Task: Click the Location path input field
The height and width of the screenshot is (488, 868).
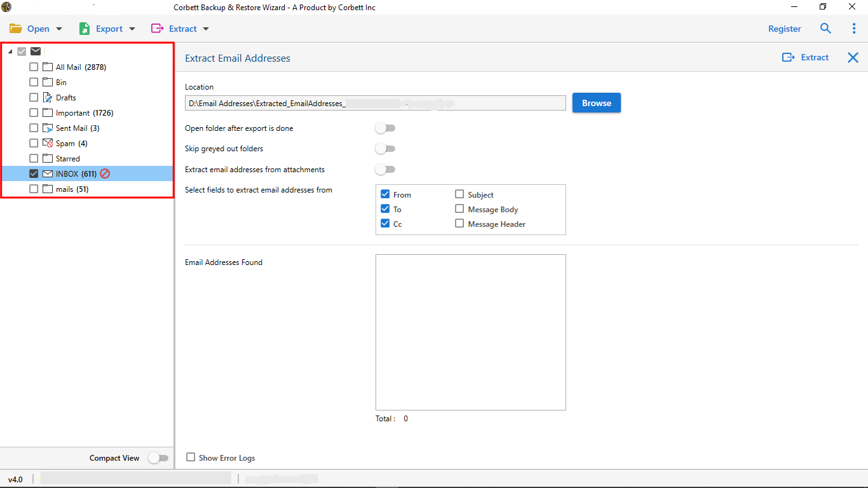Action: click(x=376, y=103)
